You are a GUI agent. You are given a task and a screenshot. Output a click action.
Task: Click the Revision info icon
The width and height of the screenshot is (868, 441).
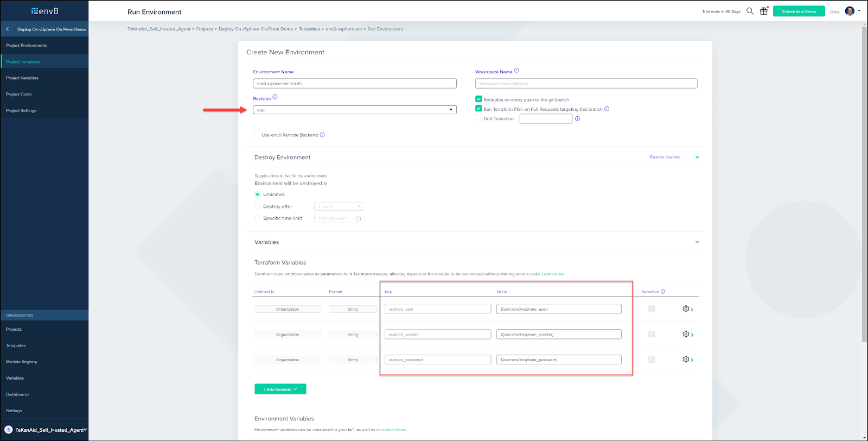click(x=275, y=97)
